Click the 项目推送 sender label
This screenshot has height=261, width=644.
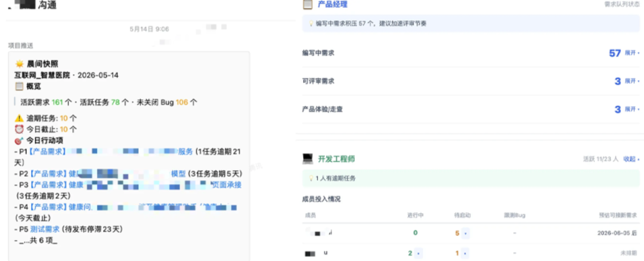(20, 45)
